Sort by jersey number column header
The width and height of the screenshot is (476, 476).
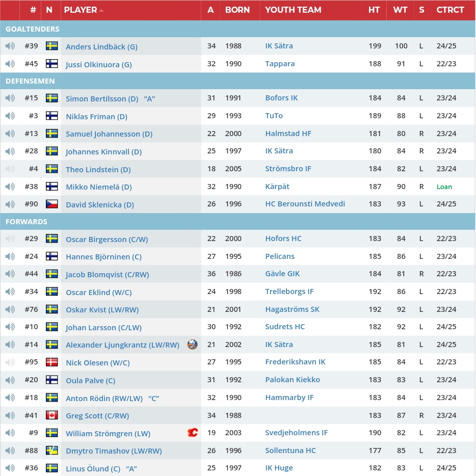click(33, 10)
